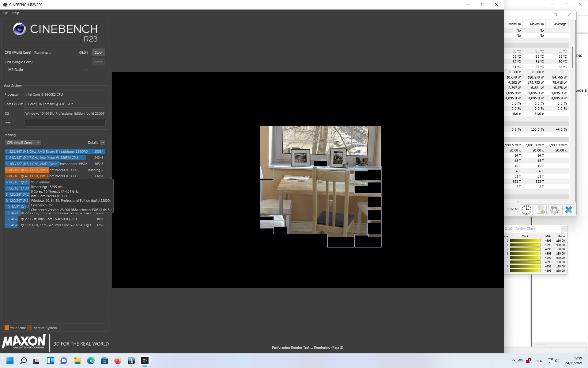Open the sensor settings gear icon

coord(554,210)
